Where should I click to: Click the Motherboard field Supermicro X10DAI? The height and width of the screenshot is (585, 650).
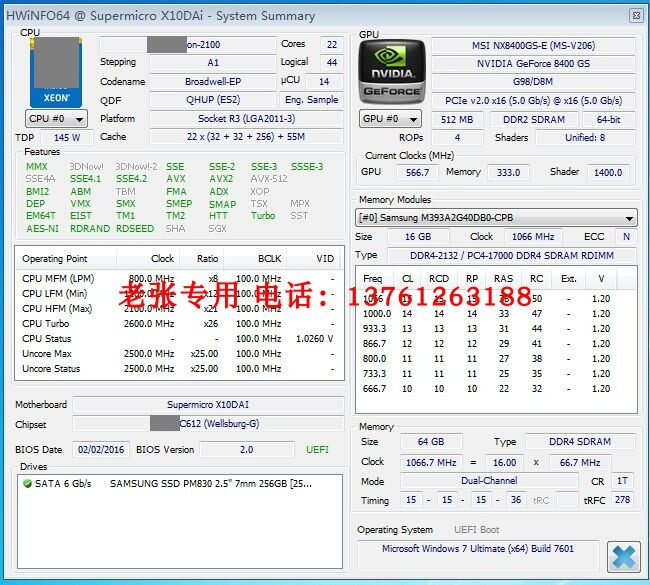(208, 405)
